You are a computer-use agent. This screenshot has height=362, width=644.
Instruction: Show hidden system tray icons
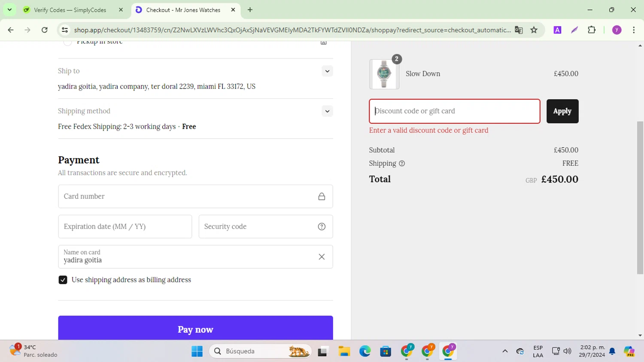[505, 351]
